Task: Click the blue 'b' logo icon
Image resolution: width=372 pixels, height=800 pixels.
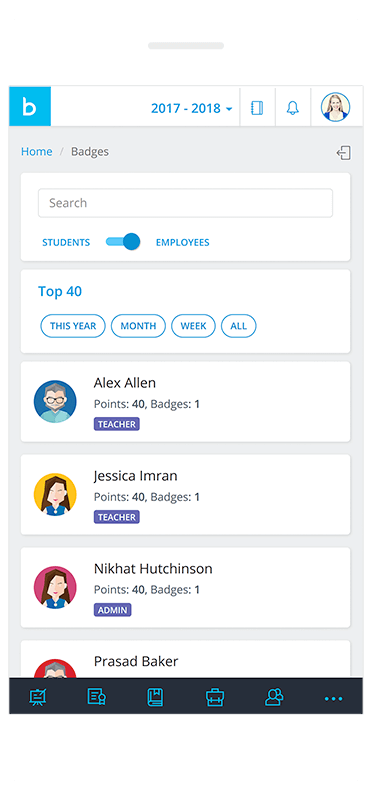Action: click(x=30, y=106)
